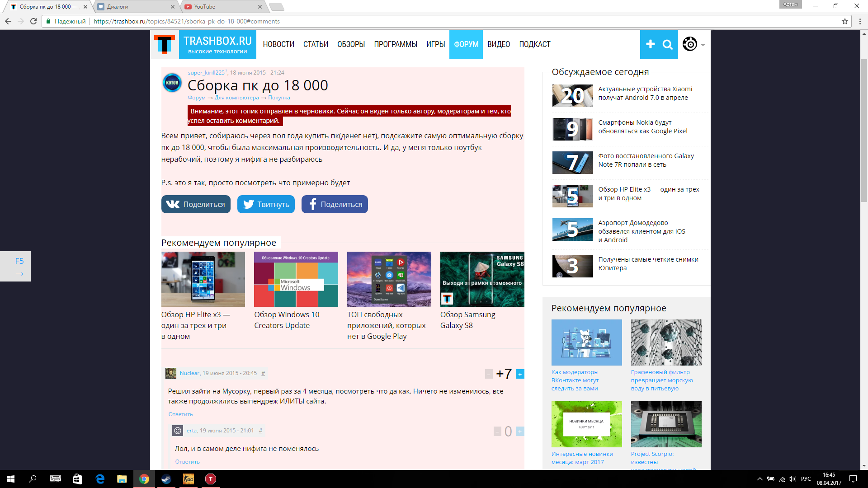This screenshot has width=868, height=488.
Task: Open Galaxy Note 7R photos article
Action: pyautogui.click(x=646, y=160)
